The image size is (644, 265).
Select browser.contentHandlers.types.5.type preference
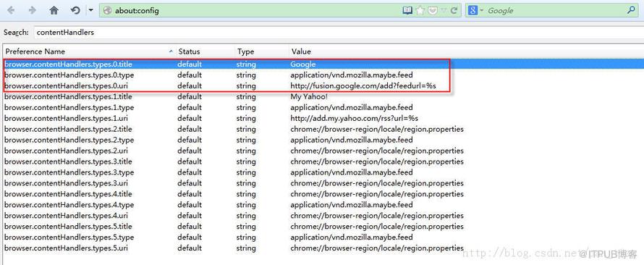(69, 237)
